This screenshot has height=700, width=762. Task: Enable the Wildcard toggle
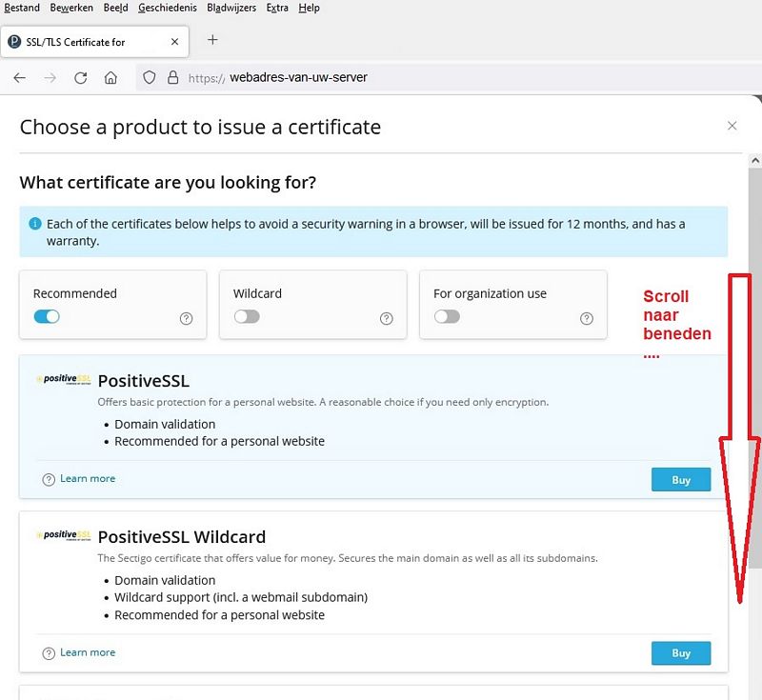[x=247, y=317]
